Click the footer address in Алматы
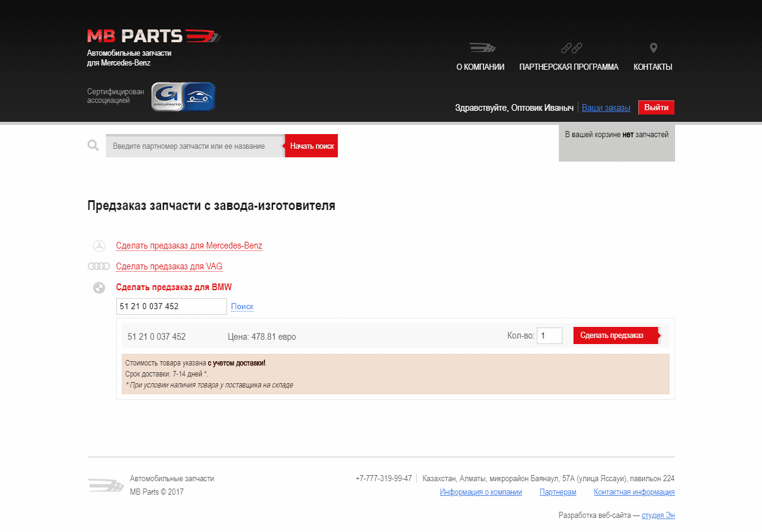This screenshot has width=762, height=532. tap(548, 479)
